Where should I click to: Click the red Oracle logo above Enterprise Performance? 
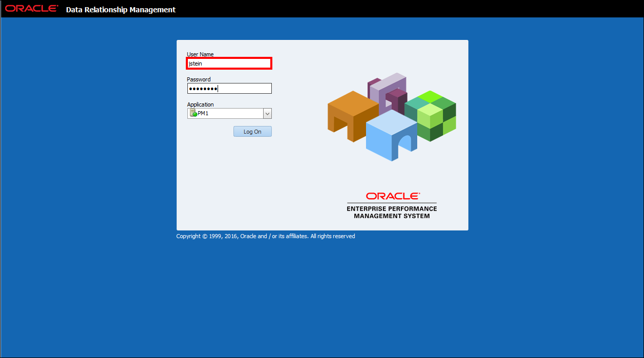393,196
